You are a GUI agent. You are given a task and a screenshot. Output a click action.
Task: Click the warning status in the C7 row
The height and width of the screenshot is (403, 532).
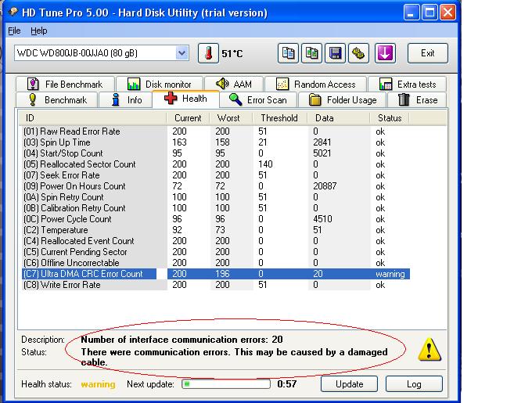click(390, 274)
